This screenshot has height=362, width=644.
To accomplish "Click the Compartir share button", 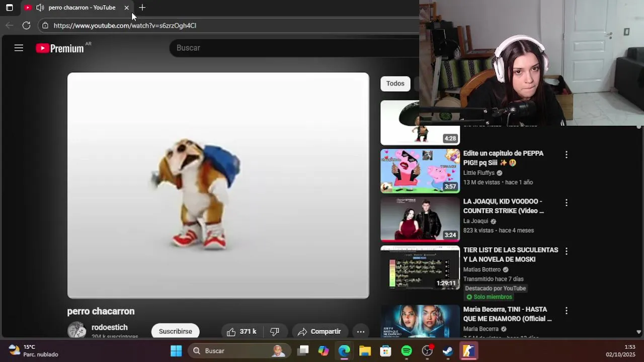I will [319, 331].
